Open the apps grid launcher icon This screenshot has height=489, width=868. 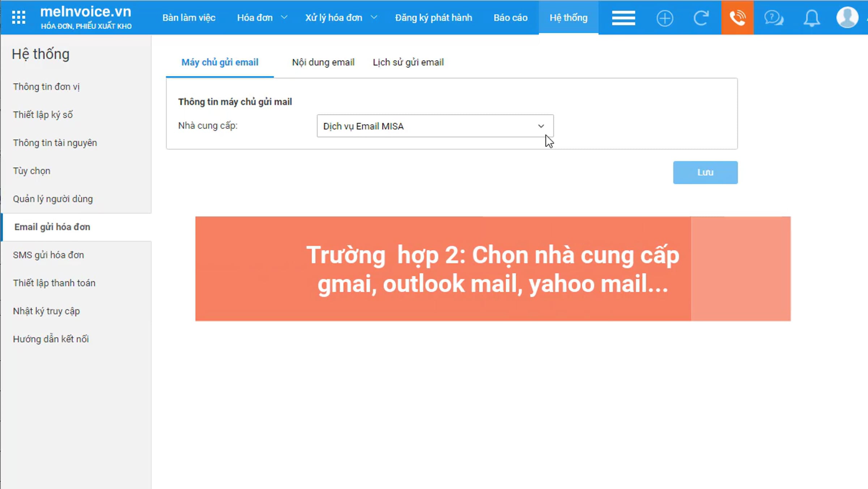(18, 17)
